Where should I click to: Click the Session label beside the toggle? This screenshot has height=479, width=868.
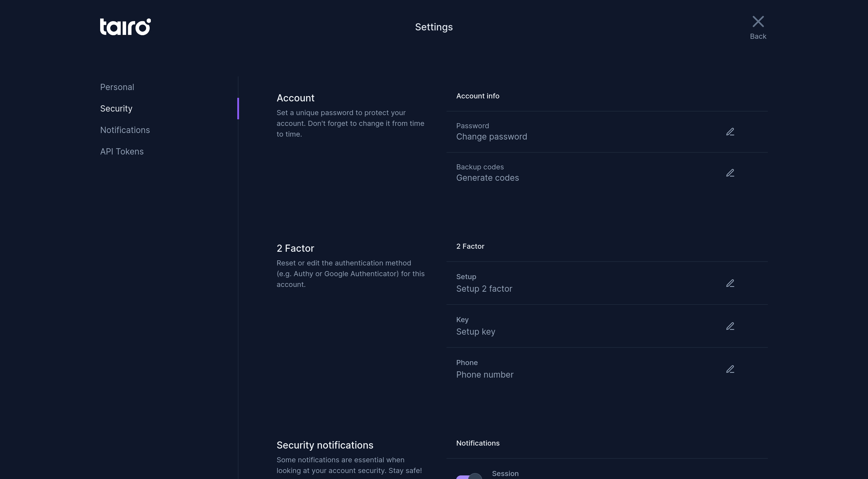505,474
